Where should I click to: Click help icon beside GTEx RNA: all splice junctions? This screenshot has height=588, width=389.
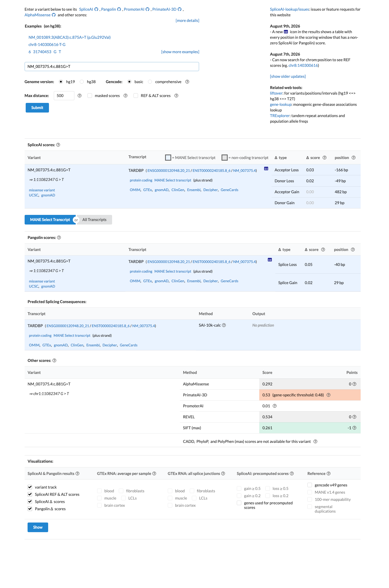(223, 474)
